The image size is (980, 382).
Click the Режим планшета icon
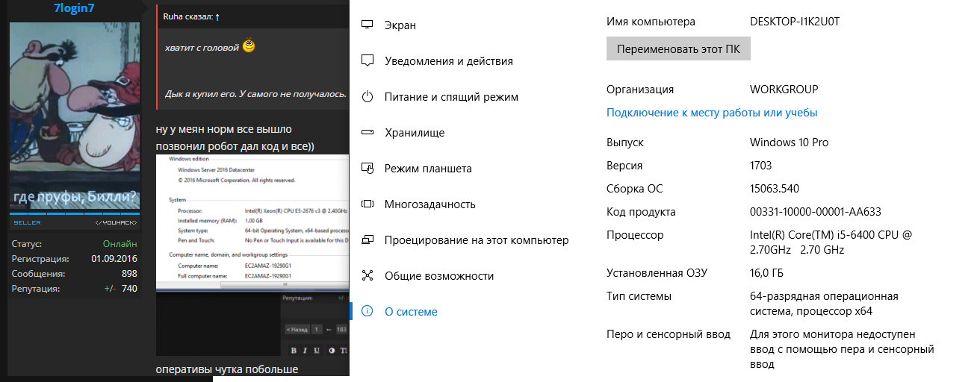coord(367,169)
